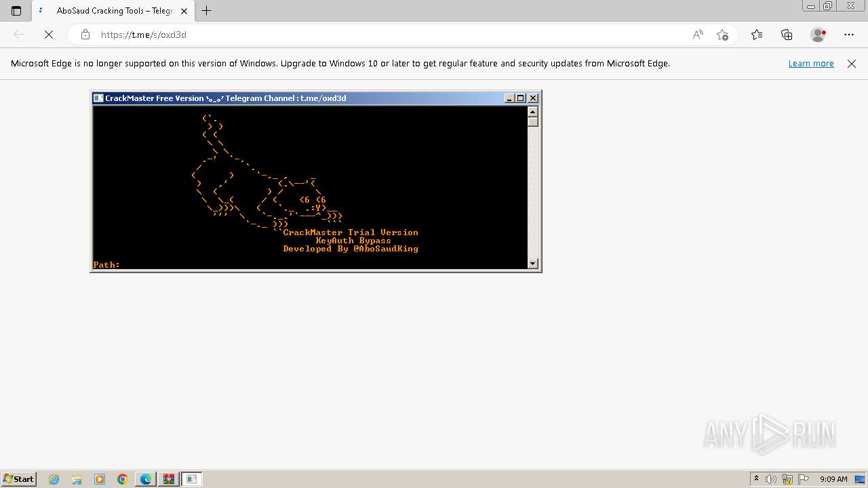Viewport: 868px width, 488px height.
Task: Open Edge Settings and more menu
Action: (x=849, y=35)
